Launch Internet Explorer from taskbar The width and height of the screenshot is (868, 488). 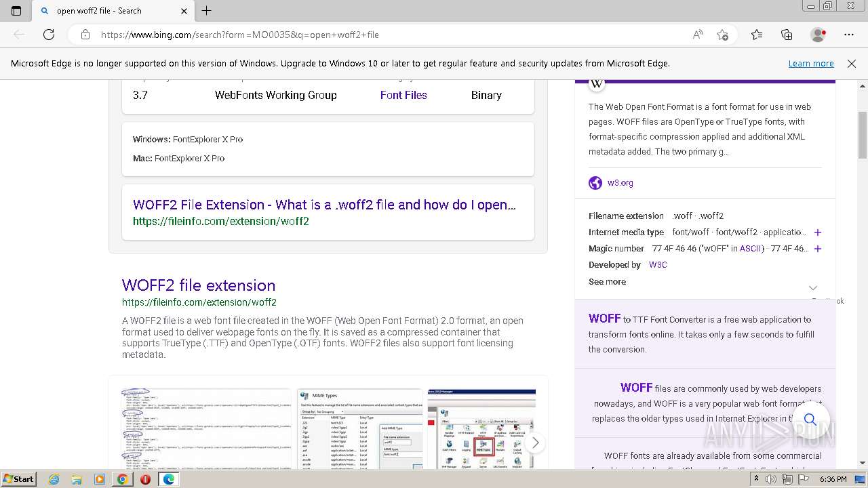click(54, 479)
